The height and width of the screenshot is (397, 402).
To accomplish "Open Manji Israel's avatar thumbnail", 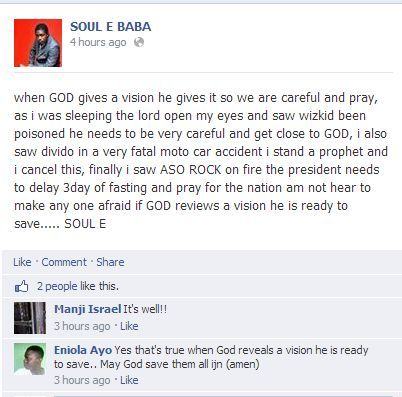I will click(x=30, y=318).
